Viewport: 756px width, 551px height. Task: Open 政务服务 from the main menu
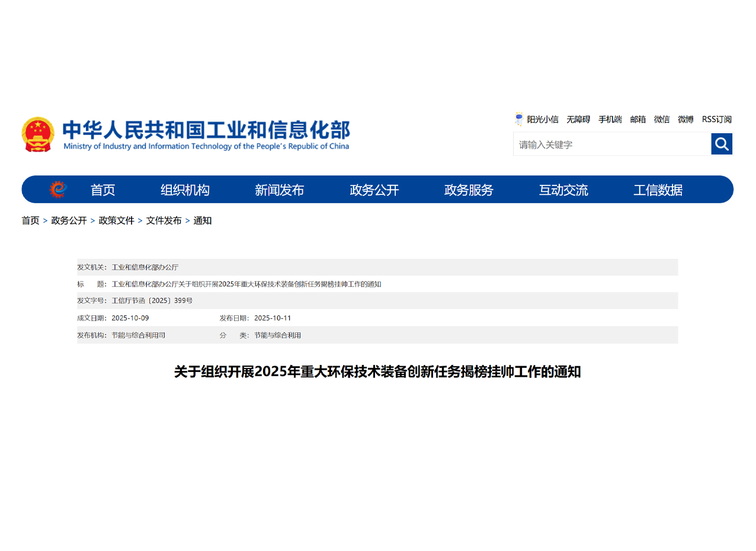[x=469, y=190]
